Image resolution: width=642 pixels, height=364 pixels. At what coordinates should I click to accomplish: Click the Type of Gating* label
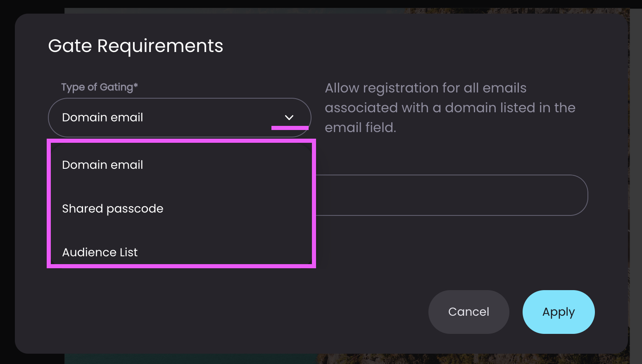(x=100, y=87)
